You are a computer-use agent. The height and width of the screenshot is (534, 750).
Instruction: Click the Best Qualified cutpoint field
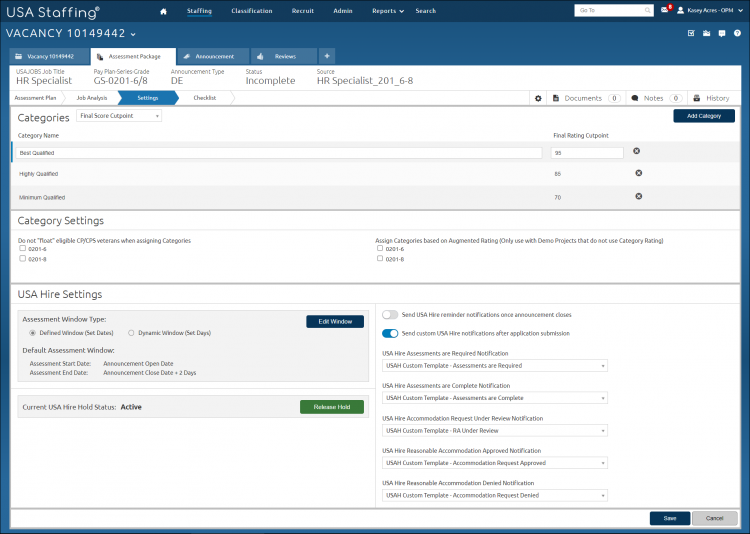point(587,153)
